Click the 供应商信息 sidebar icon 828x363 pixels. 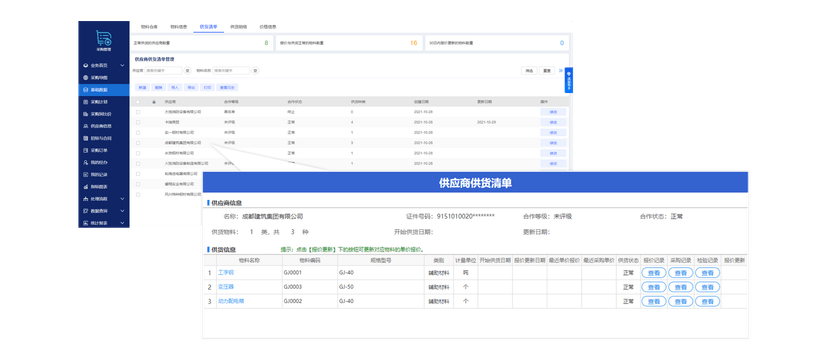86,126
